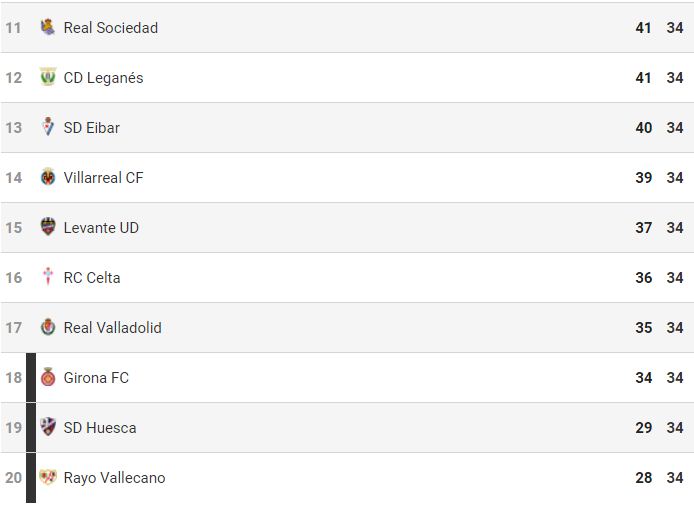Open the RC Celta team link
The width and height of the screenshot is (694, 512).
(92, 278)
